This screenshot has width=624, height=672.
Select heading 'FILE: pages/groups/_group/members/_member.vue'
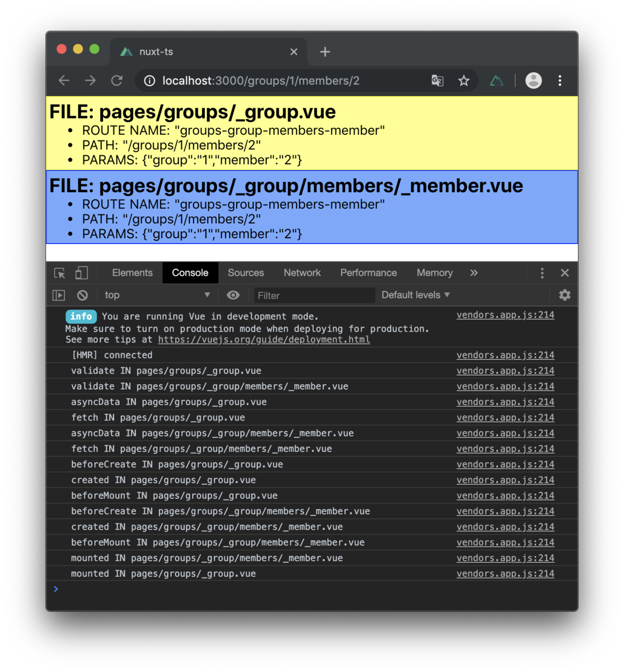tap(286, 186)
